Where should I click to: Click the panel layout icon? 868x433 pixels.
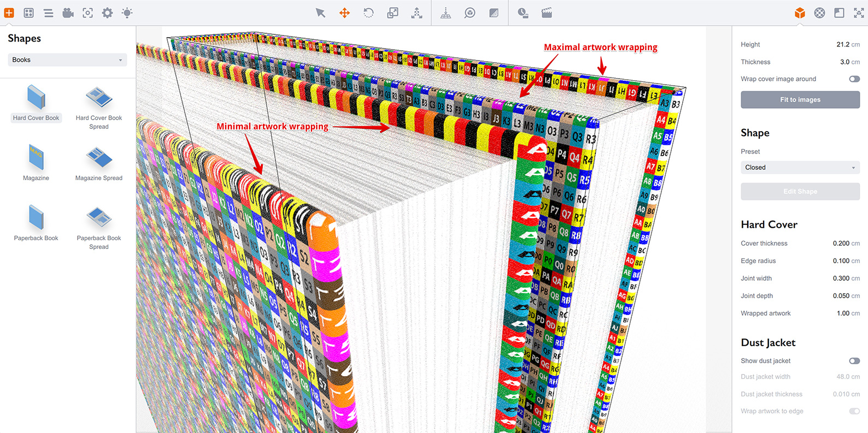[x=840, y=13]
